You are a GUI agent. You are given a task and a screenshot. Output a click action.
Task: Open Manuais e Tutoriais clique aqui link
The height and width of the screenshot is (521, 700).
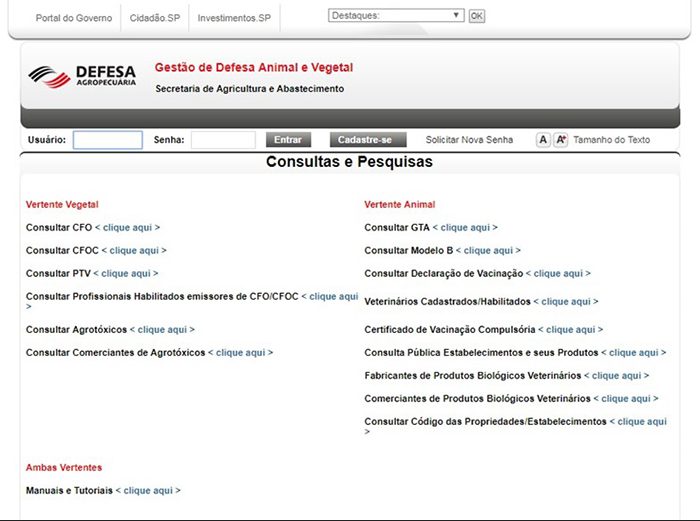pos(148,490)
